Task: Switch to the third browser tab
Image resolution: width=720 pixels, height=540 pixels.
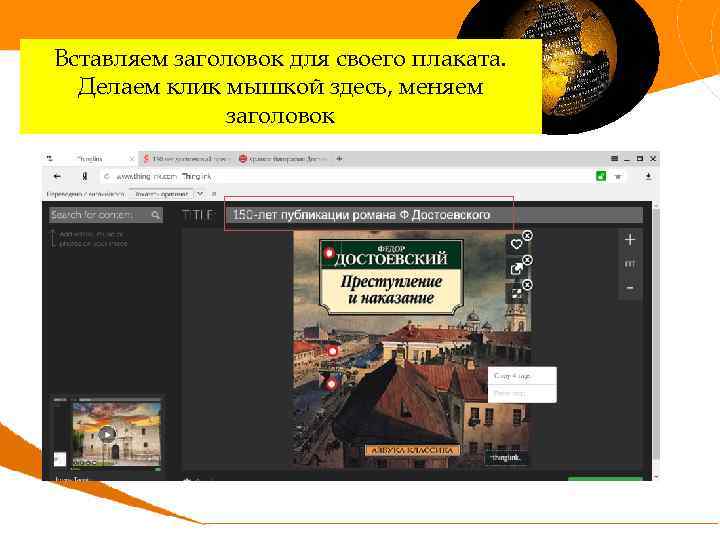Action: click(283, 159)
